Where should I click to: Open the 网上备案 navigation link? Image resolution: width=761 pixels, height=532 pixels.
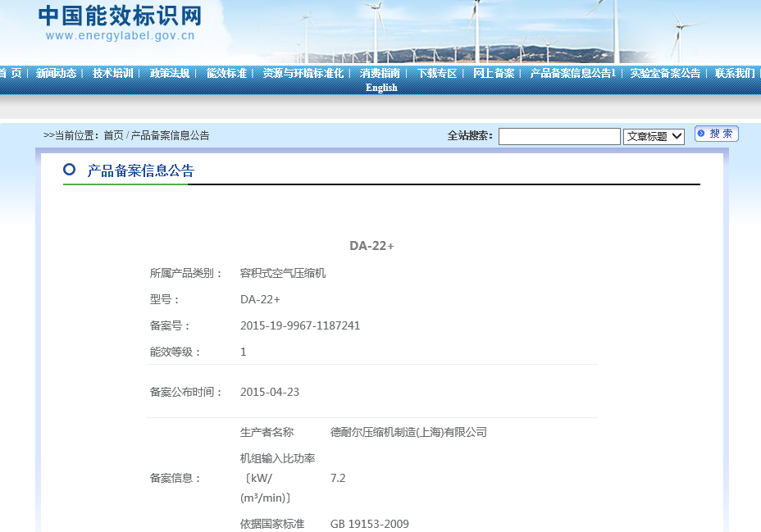coord(494,73)
